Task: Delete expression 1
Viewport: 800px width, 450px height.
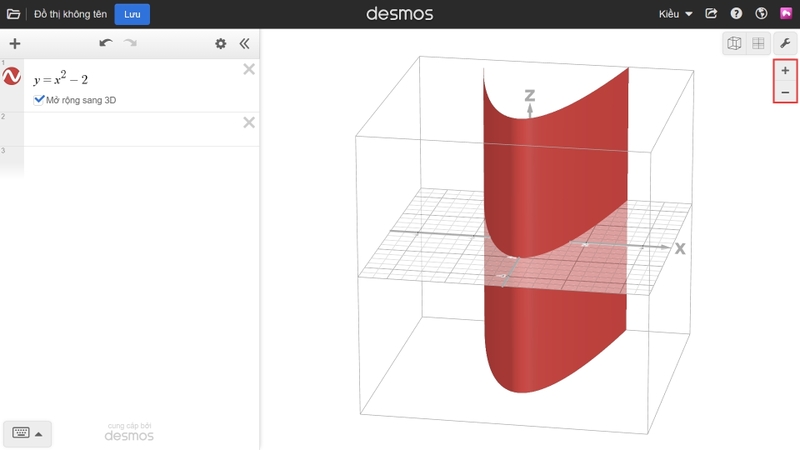Action: coord(249,69)
